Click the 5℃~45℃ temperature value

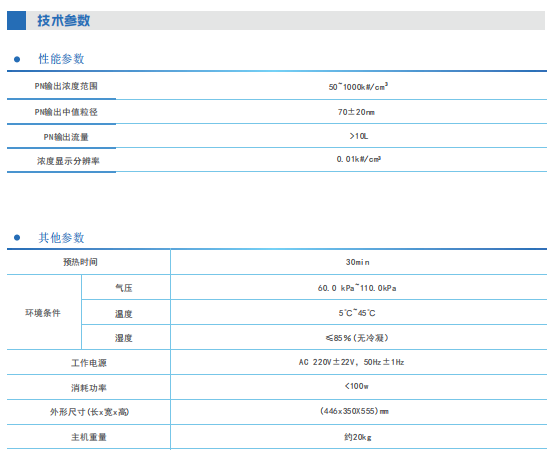[357, 313]
